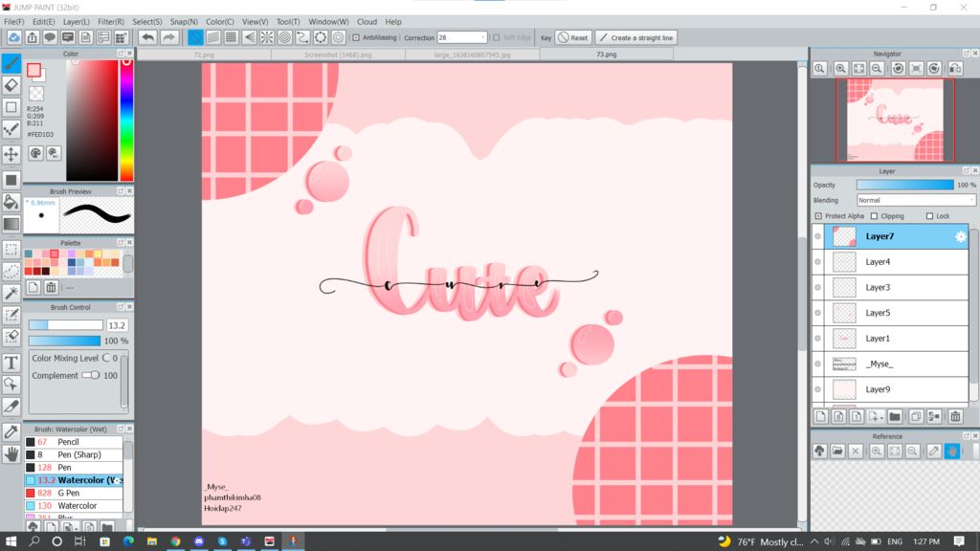The height and width of the screenshot is (551, 980).
Task: Open the File menu
Action: click(x=13, y=22)
